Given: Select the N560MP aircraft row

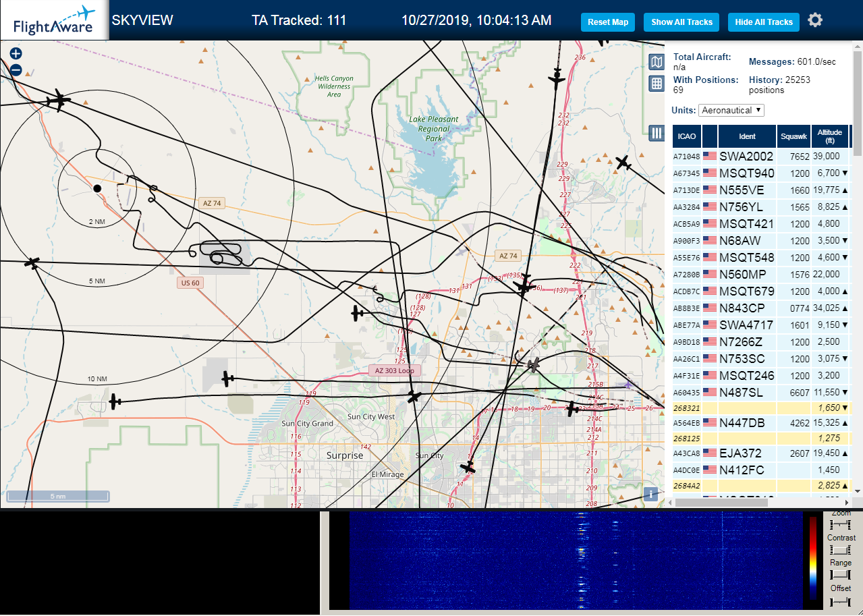Looking at the screenshot, I should [761, 274].
